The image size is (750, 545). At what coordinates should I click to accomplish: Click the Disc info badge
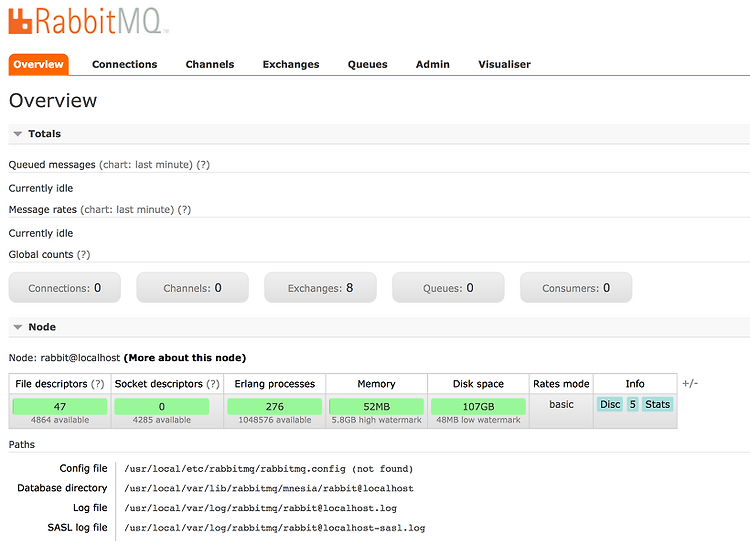pos(610,404)
